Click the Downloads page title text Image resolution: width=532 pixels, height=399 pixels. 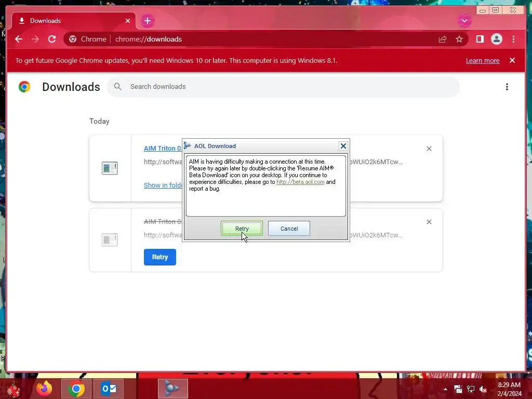(71, 87)
